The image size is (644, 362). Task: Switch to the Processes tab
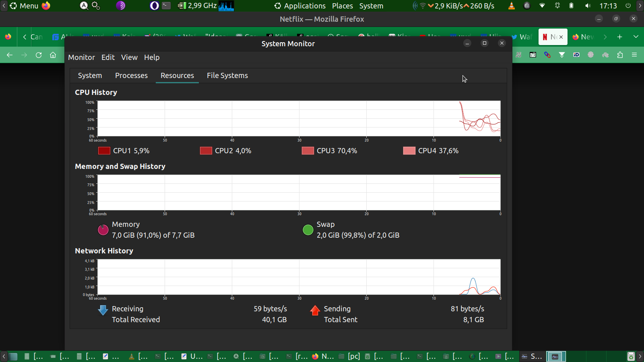pos(131,75)
